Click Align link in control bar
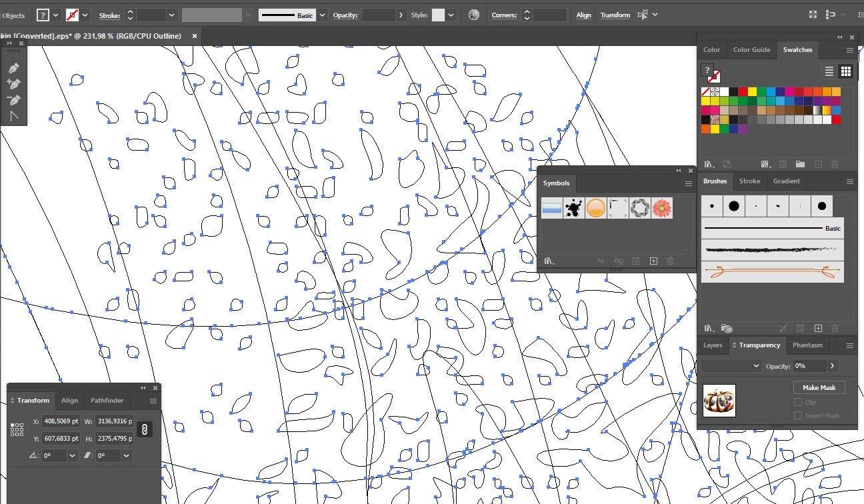 583,15
